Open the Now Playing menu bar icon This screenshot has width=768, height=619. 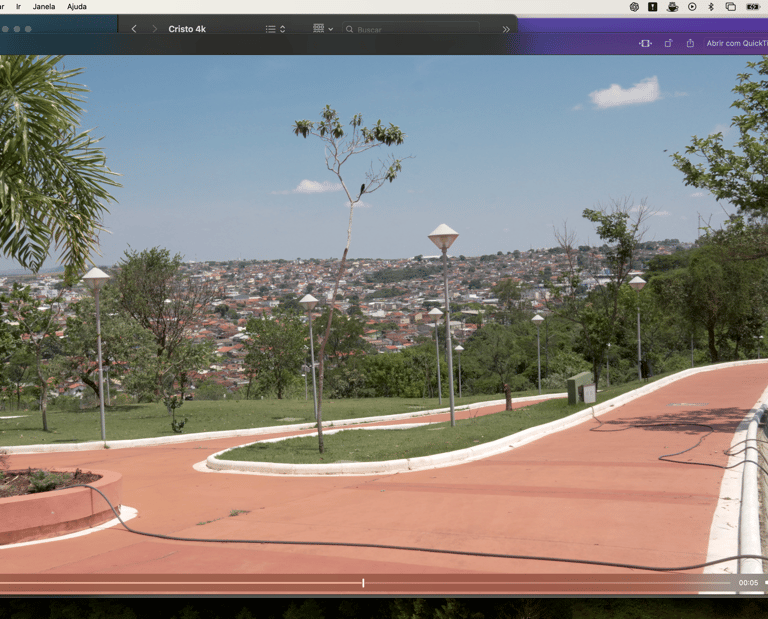tap(692, 6)
